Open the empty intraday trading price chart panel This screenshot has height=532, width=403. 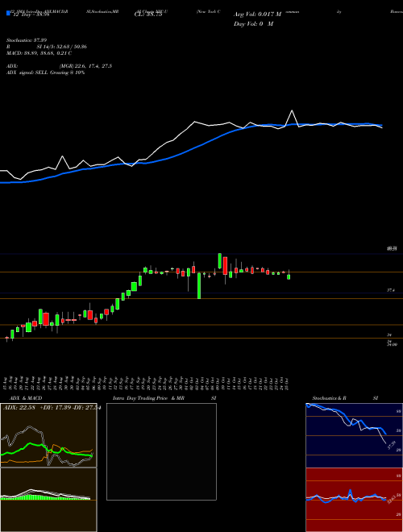coord(161,451)
